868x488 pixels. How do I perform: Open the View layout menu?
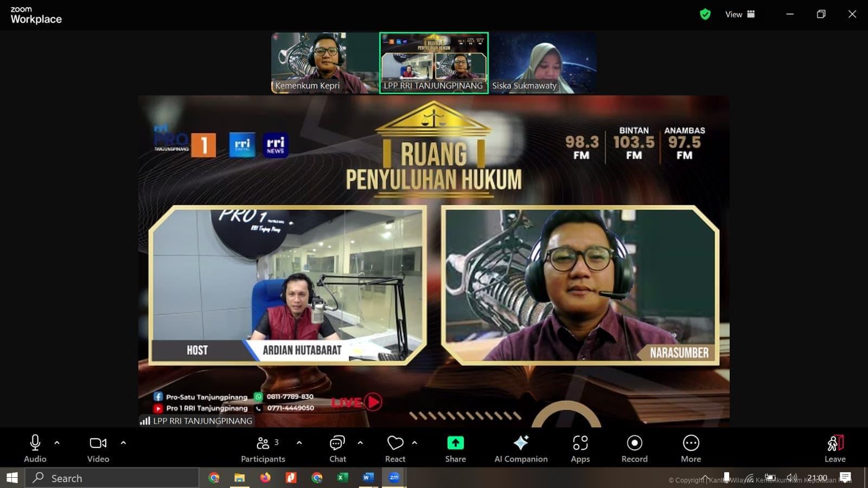[740, 15]
